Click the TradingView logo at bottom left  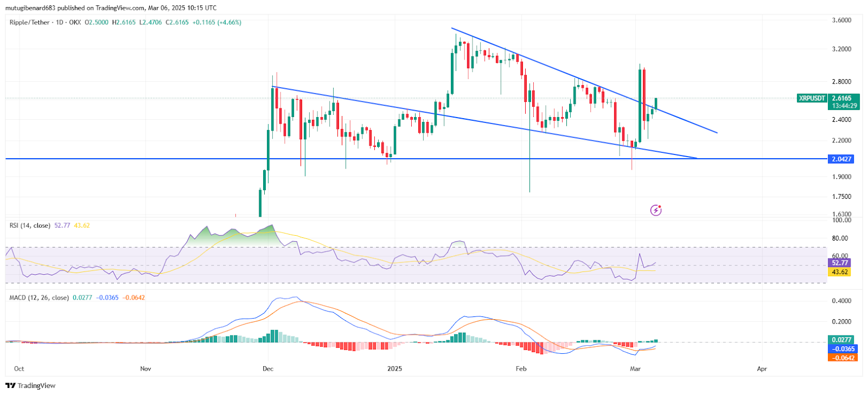pos(30,386)
